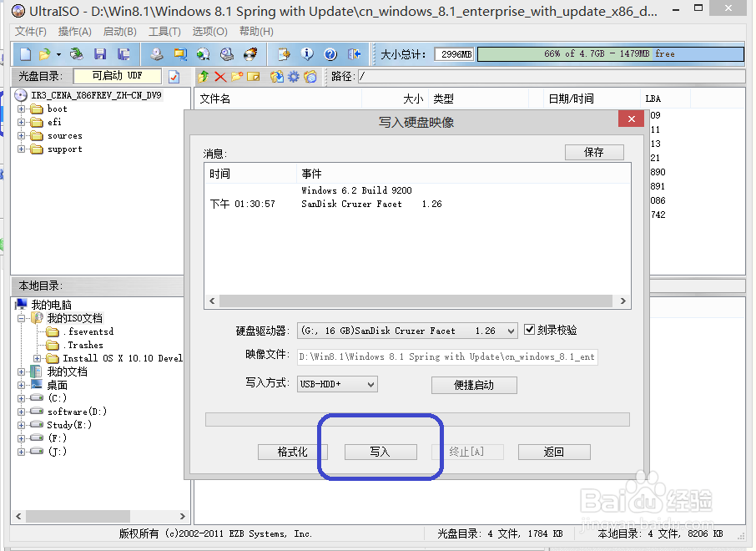Viewport: 756px width, 551px height.
Task: Click the Up folder green arrow icon
Action: 204,76
